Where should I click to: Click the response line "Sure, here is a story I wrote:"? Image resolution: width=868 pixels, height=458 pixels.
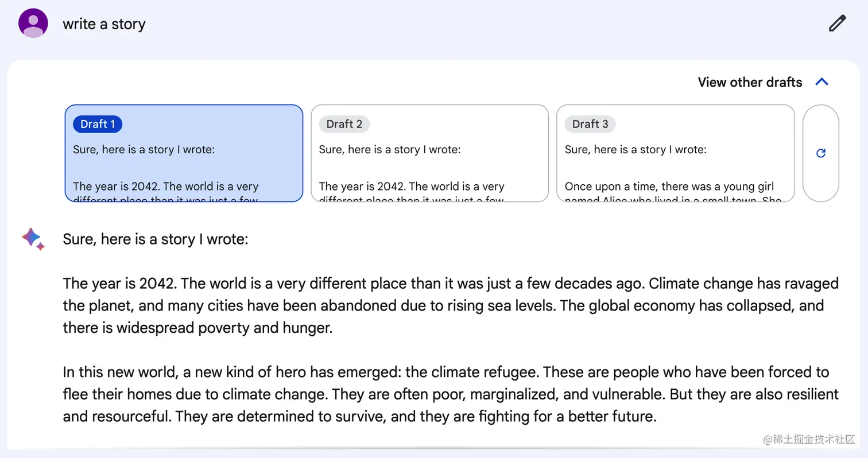click(x=156, y=239)
